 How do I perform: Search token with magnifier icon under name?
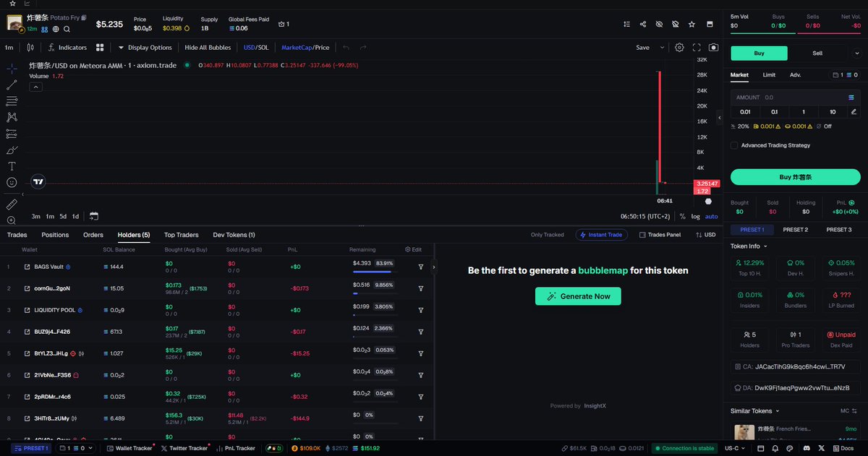(67, 30)
